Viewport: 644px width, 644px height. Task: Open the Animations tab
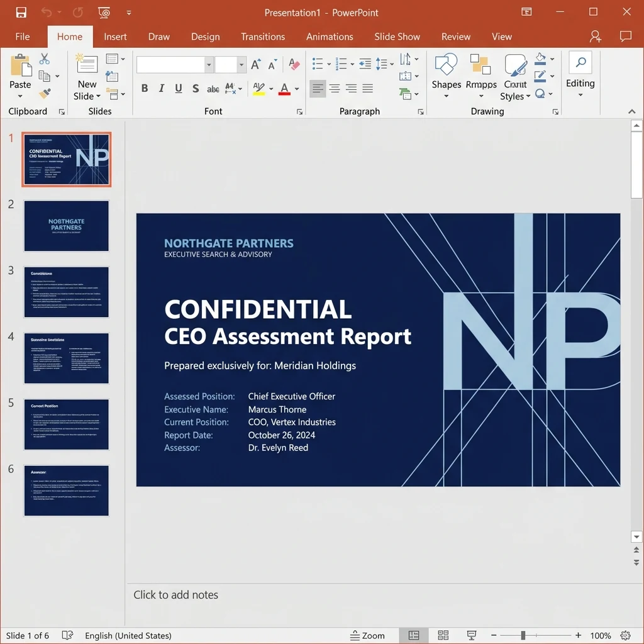(x=330, y=36)
